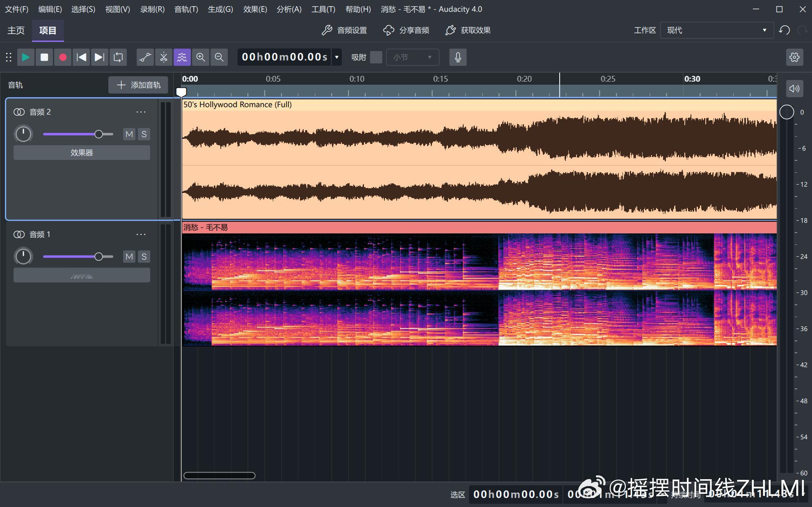812x507 pixels.
Task: Start playback with the green Play button
Action: [x=25, y=57]
